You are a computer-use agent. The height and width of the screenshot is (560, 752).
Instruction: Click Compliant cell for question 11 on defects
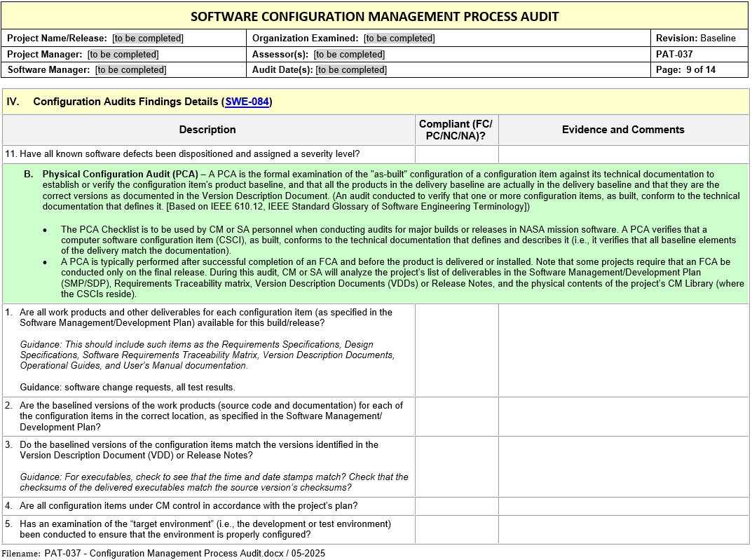[x=456, y=154]
